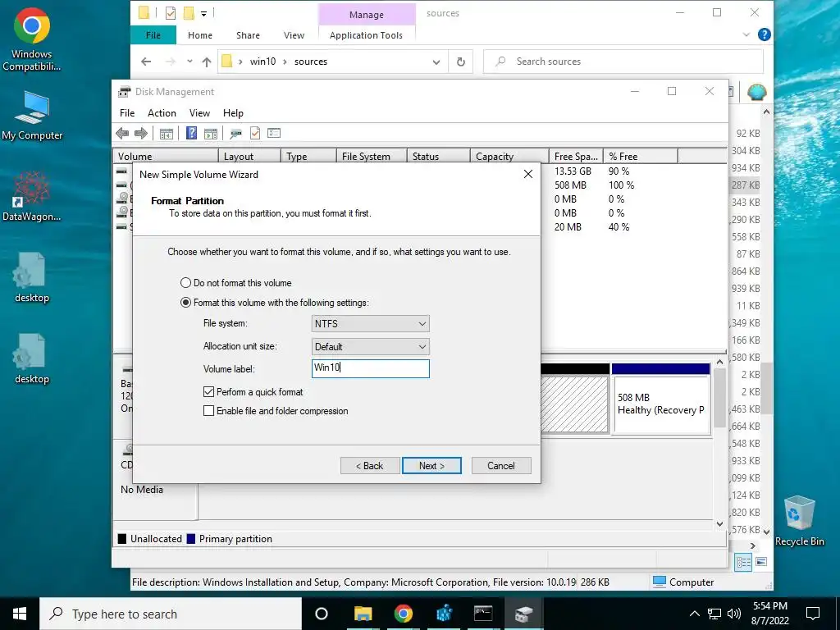Click the Forward arrow in Disk Management toolbar

[x=141, y=134]
